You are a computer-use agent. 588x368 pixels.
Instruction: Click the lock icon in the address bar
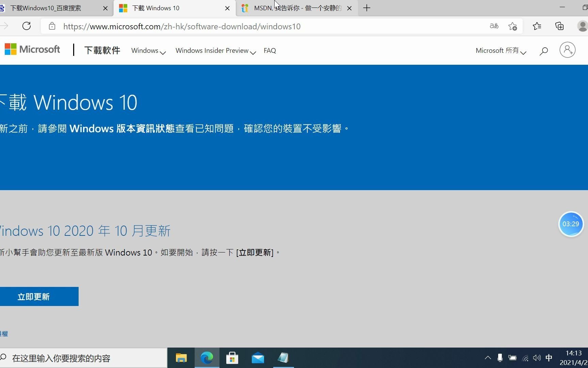click(x=52, y=26)
